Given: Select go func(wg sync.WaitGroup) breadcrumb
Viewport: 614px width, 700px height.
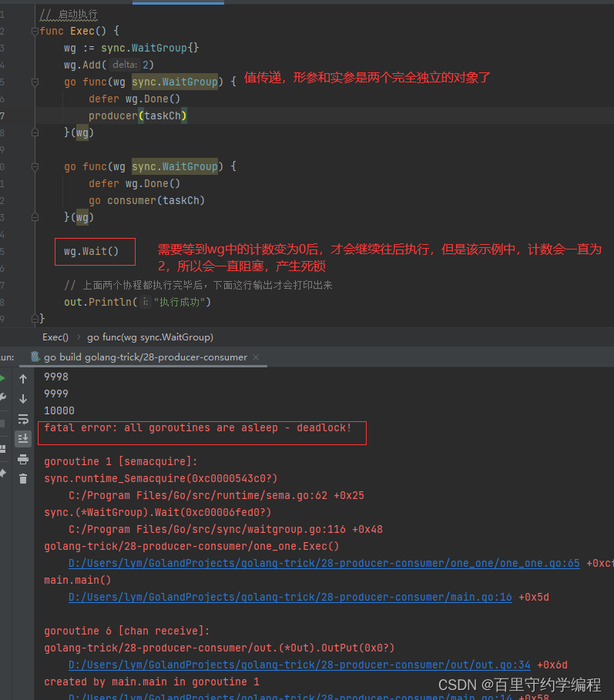Looking at the screenshot, I should coord(150,337).
